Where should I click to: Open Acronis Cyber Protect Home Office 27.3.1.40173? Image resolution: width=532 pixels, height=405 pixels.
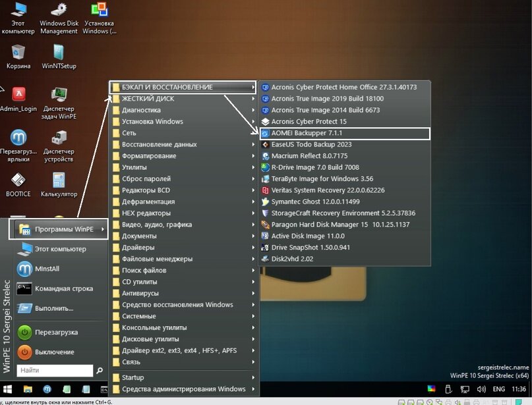point(345,87)
